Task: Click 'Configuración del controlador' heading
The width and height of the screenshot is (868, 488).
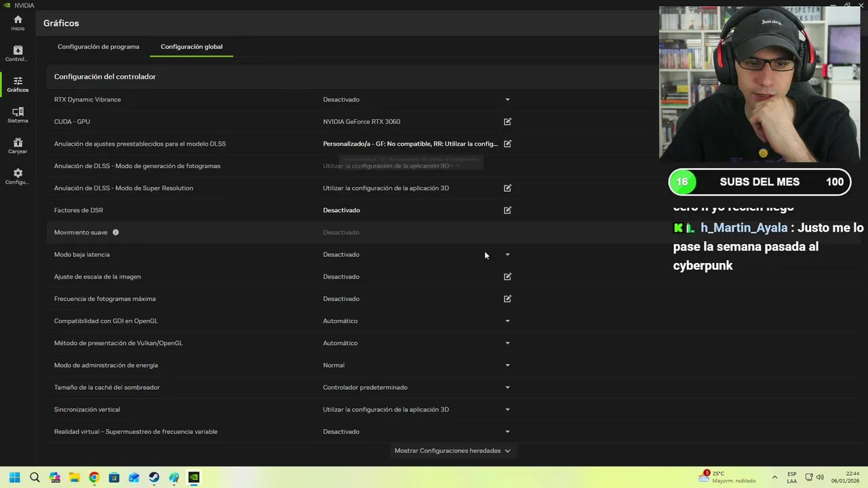Action: tap(105, 77)
